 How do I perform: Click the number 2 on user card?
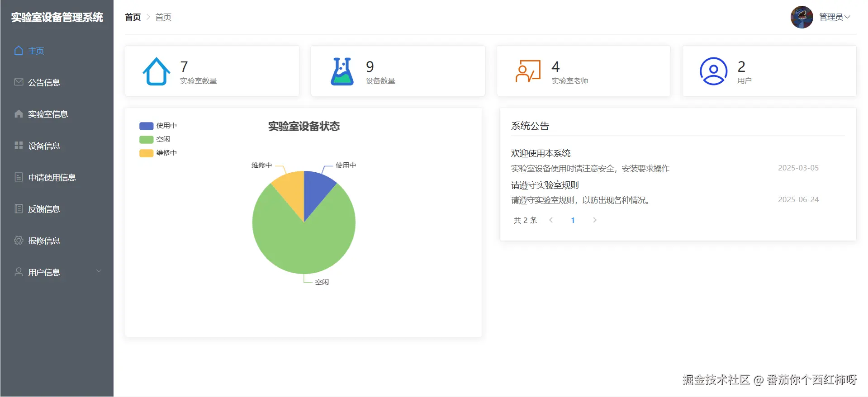point(741,67)
